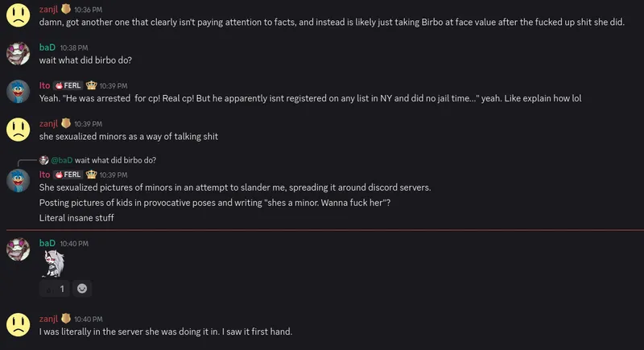Click the 10:38 PM timestamp on baD's message
This screenshot has width=644, height=350.
pyautogui.click(x=73, y=47)
